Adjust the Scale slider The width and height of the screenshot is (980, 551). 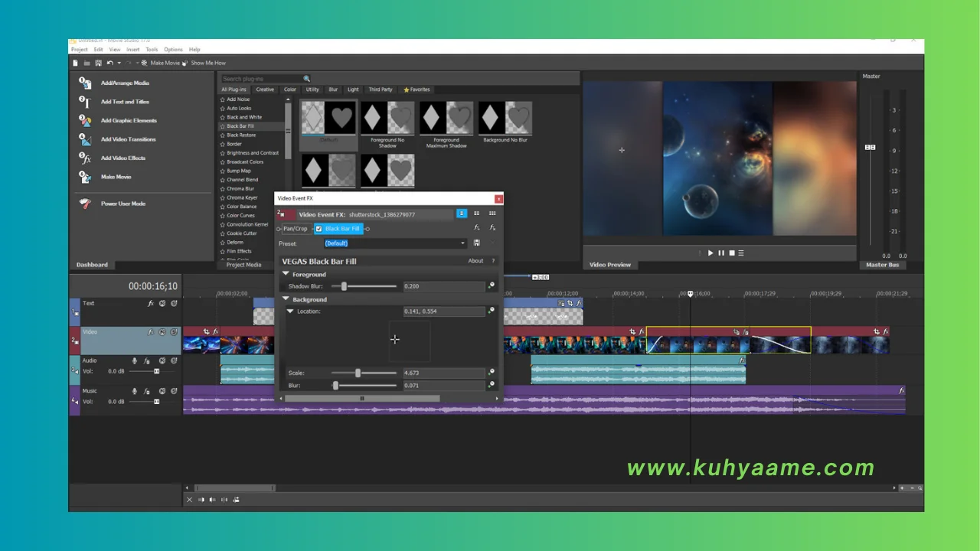click(358, 373)
